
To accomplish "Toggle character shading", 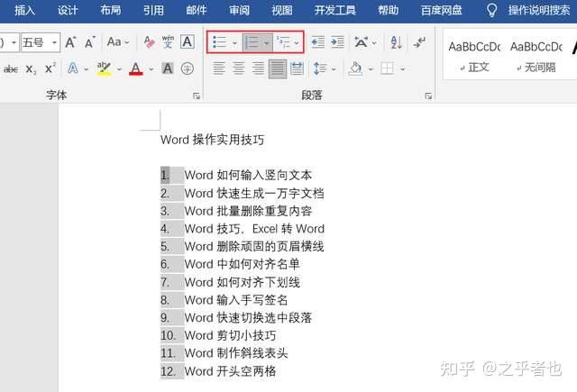I will [168, 68].
